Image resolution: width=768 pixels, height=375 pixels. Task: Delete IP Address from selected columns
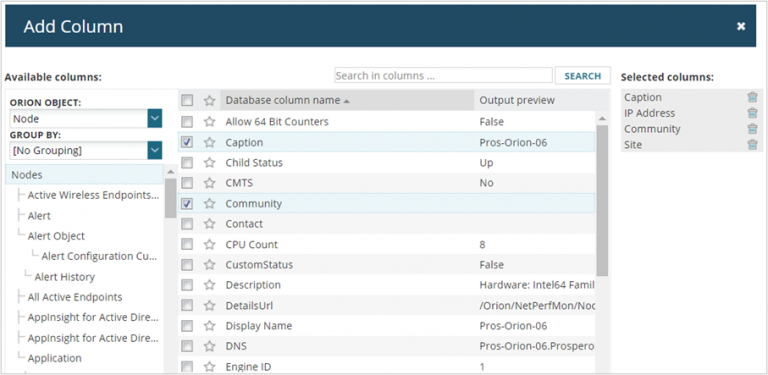pyautogui.click(x=752, y=113)
